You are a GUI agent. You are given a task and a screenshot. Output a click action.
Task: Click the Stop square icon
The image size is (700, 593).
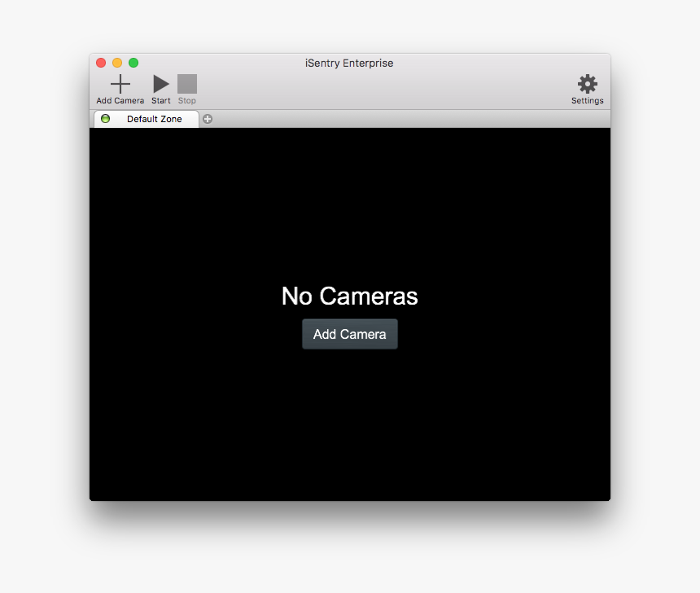[187, 84]
